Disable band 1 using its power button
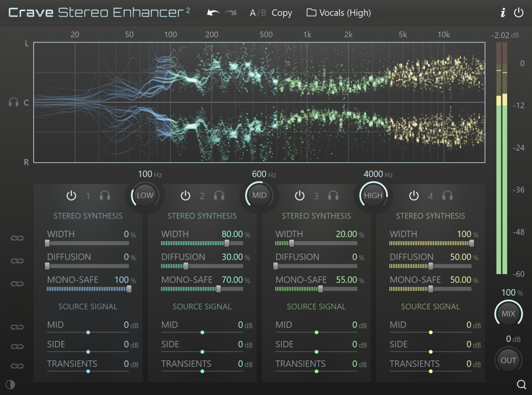532x395 pixels. click(x=71, y=196)
